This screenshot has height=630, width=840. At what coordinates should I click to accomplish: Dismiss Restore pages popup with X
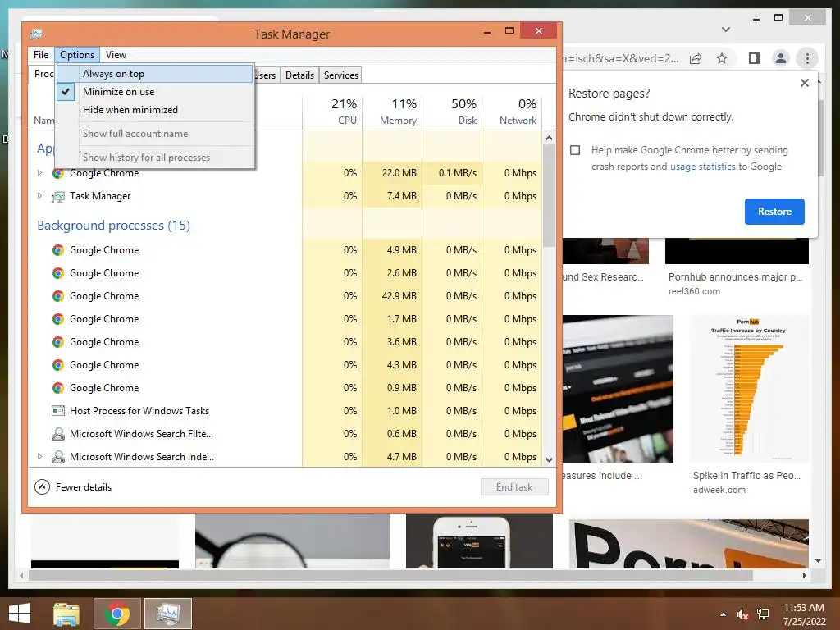click(x=804, y=83)
